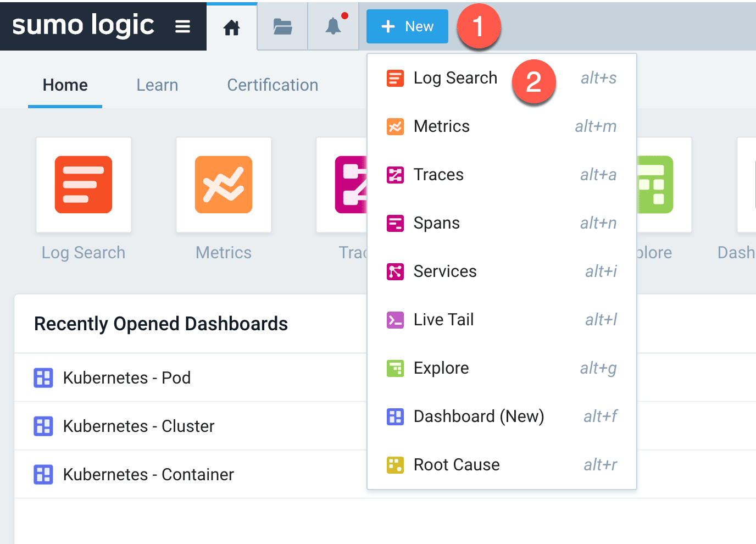This screenshot has height=544, width=756.
Task: Open Spans from the New menu
Action: [x=436, y=223]
